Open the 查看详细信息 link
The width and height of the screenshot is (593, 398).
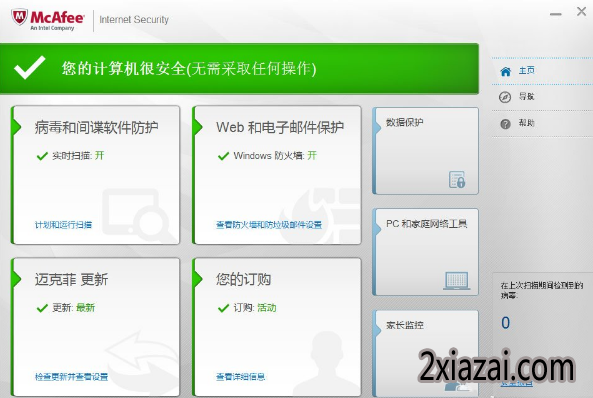(x=241, y=377)
